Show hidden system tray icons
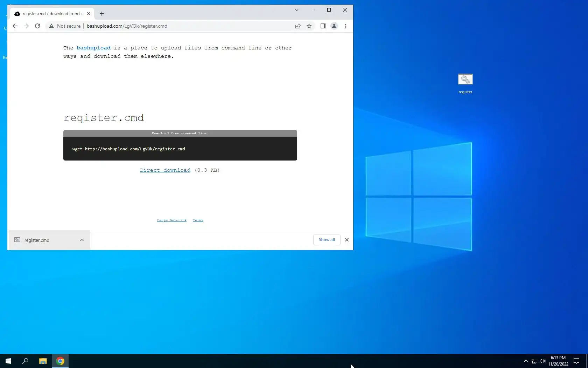Screen dimensions: 588x368 526,361
